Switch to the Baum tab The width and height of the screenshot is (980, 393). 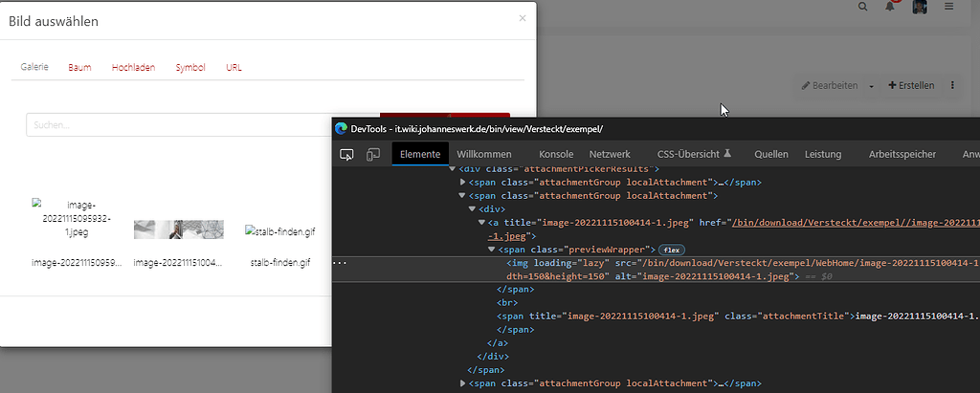79,68
